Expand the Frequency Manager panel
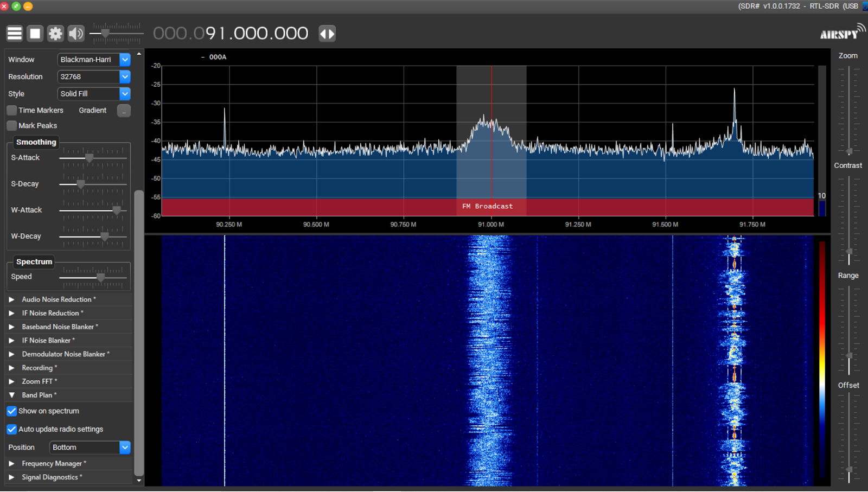Image resolution: width=868 pixels, height=492 pixels. coord(12,463)
